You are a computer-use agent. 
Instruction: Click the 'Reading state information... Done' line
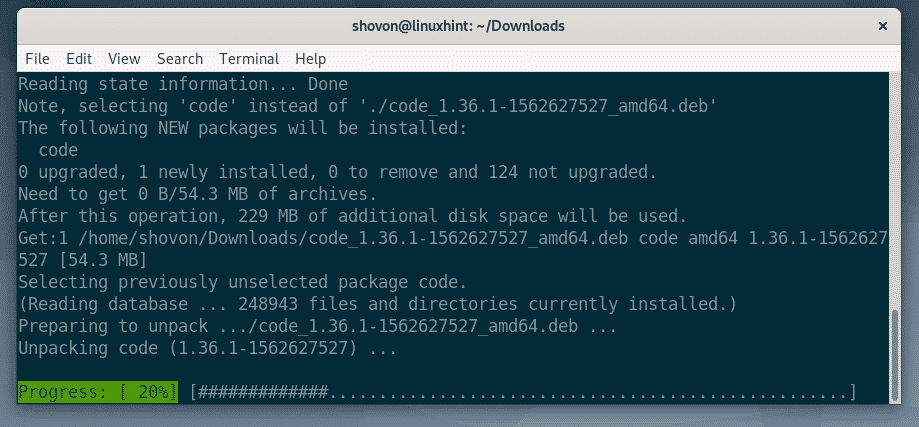coord(182,85)
